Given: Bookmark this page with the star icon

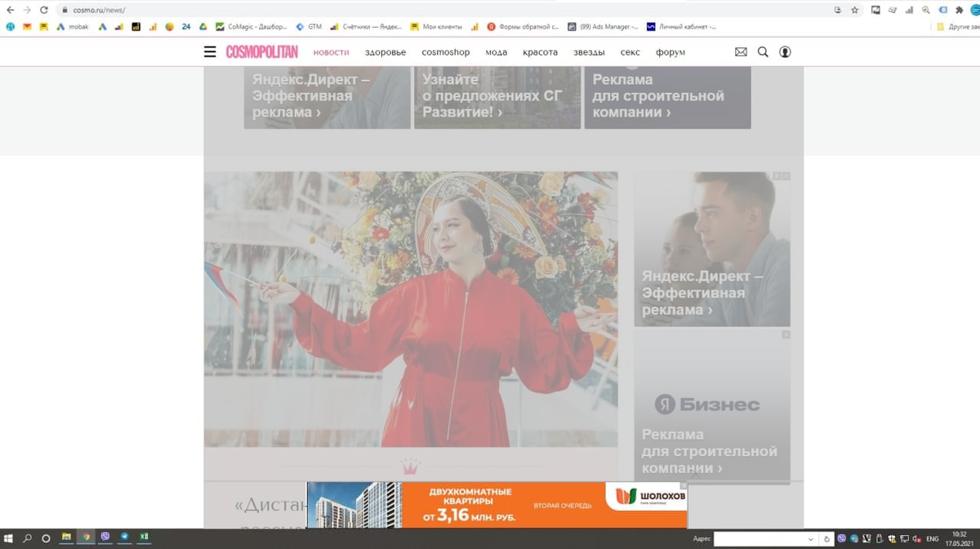Looking at the screenshot, I should [854, 10].
